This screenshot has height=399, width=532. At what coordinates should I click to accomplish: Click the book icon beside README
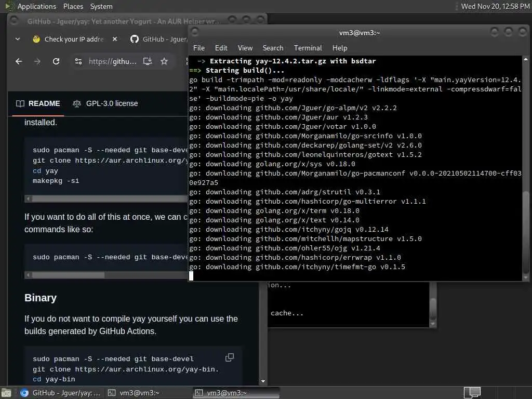pyautogui.click(x=20, y=103)
